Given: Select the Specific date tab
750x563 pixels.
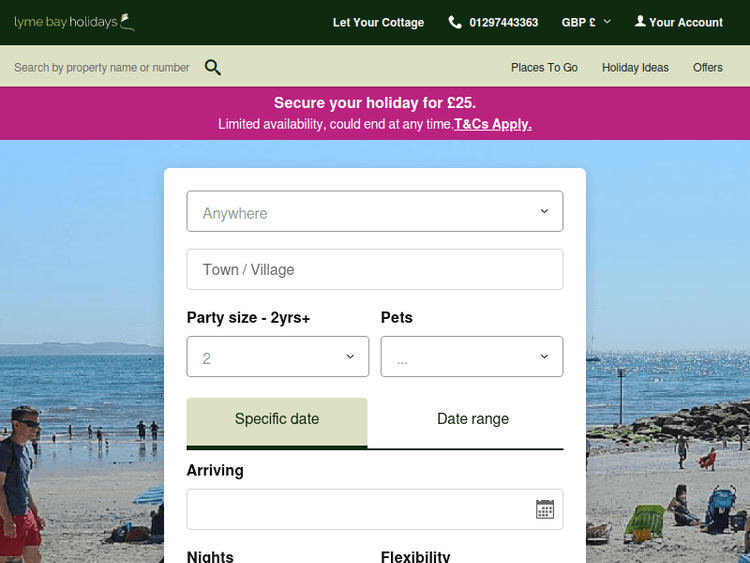Looking at the screenshot, I should [277, 420].
